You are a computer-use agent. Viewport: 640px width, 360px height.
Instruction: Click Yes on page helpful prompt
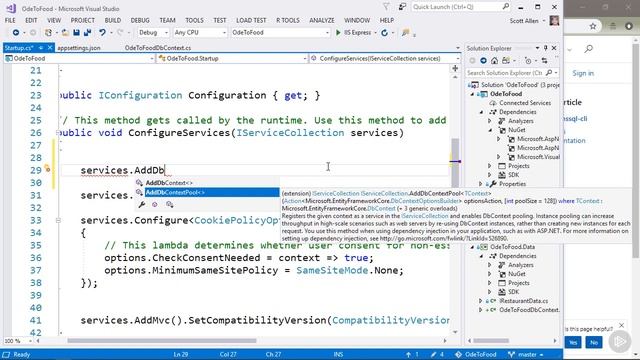pos(573,342)
